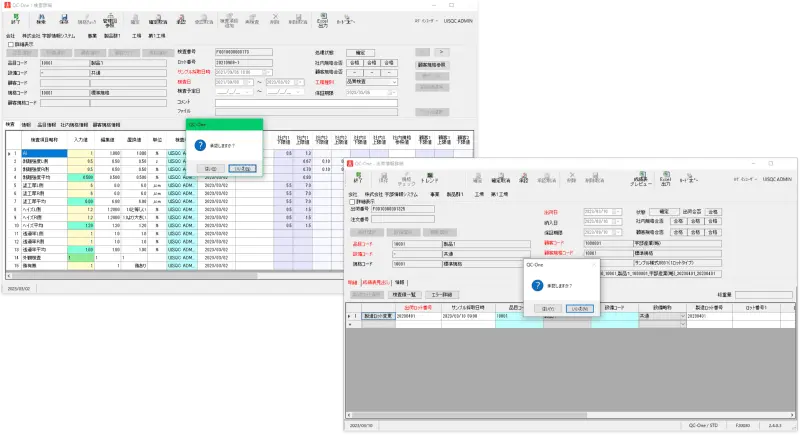Click the 検索 search toolbar icon
The height and width of the screenshot is (436, 800).
click(x=42, y=18)
